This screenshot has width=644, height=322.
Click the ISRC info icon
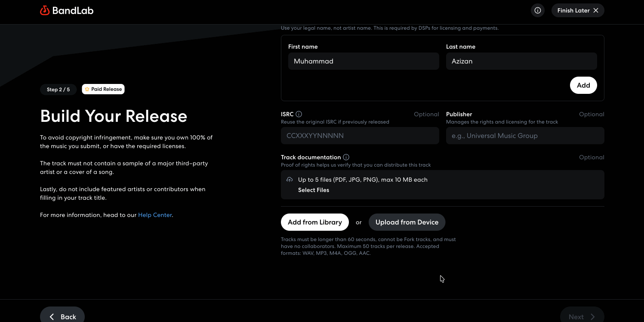[299, 114]
